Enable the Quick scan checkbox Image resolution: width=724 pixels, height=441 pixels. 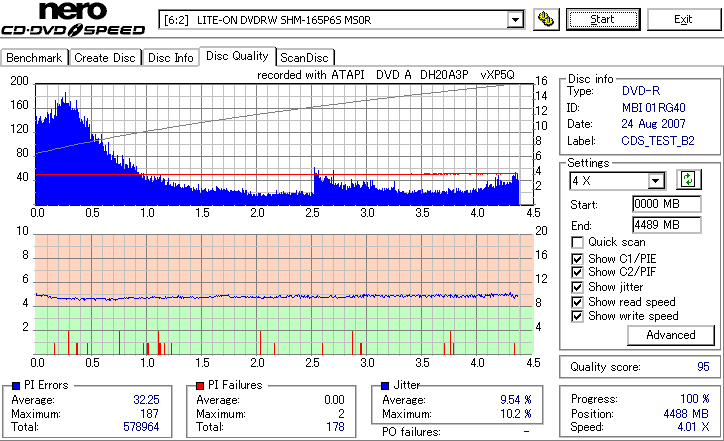click(x=577, y=242)
